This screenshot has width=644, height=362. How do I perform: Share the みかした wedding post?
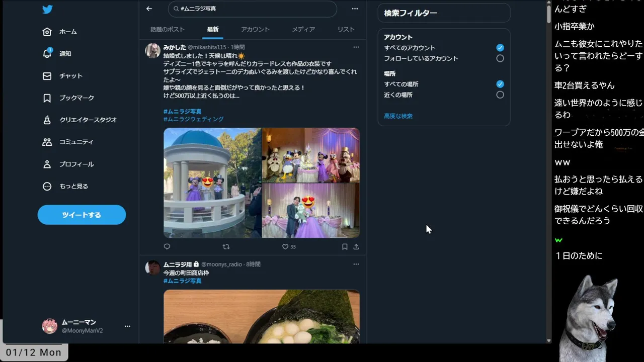pos(356,247)
